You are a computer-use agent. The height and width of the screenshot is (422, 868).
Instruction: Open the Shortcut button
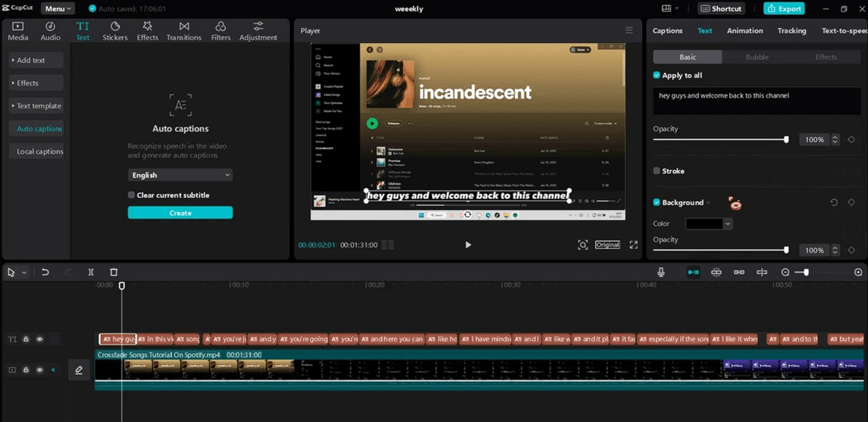pyautogui.click(x=721, y=9)
